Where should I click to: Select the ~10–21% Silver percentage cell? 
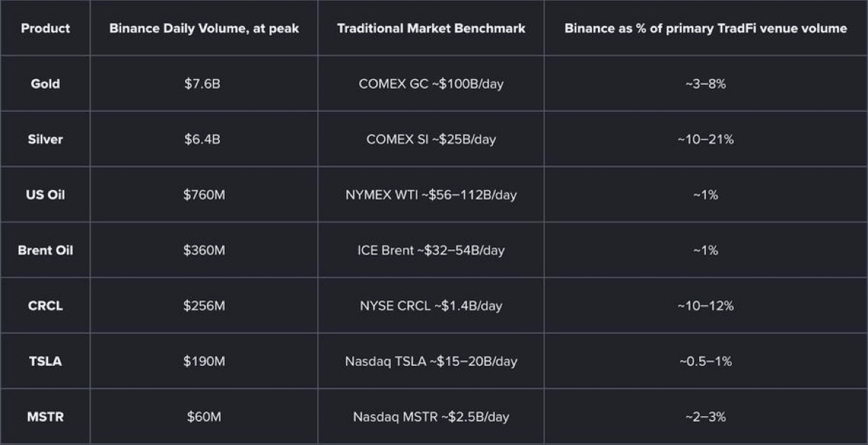tap(706, 139)
